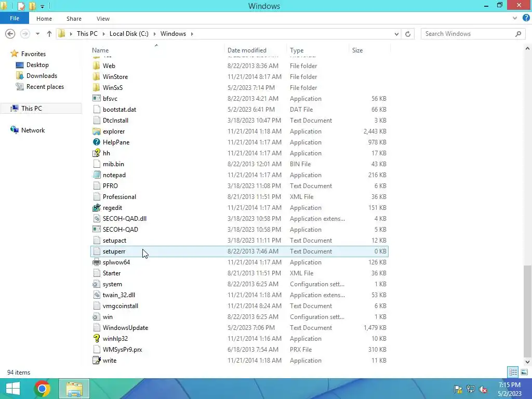Expand the chevron after Local Disk (C:) breadcrumb

coord(154,34)
